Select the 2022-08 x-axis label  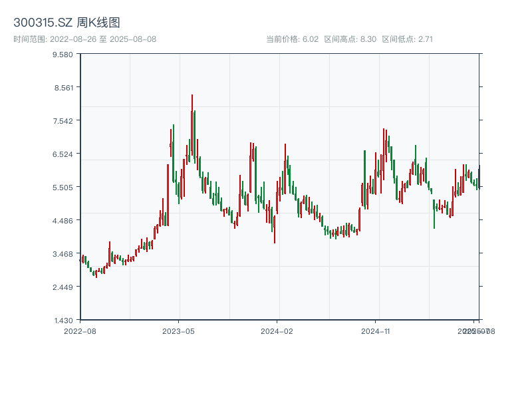[80, 330]
